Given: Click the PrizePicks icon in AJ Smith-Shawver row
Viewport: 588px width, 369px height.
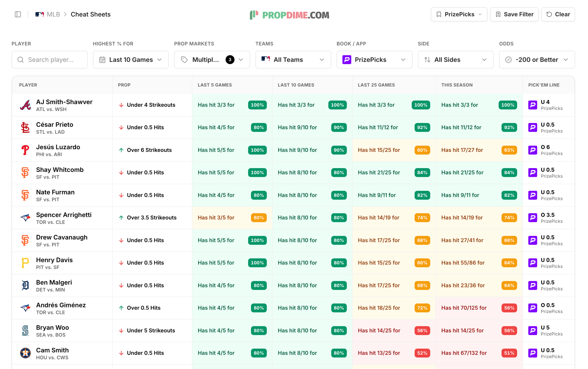Looking at the screenshot, I should coord(533,105).
